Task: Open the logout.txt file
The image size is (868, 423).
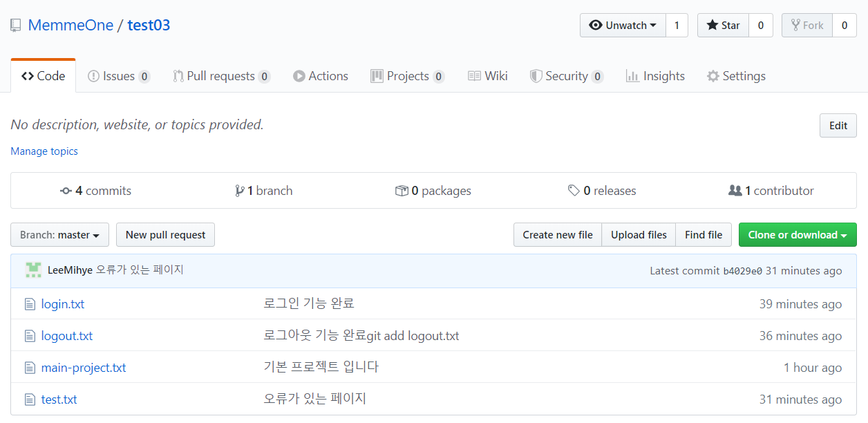Action: [67, 336]
